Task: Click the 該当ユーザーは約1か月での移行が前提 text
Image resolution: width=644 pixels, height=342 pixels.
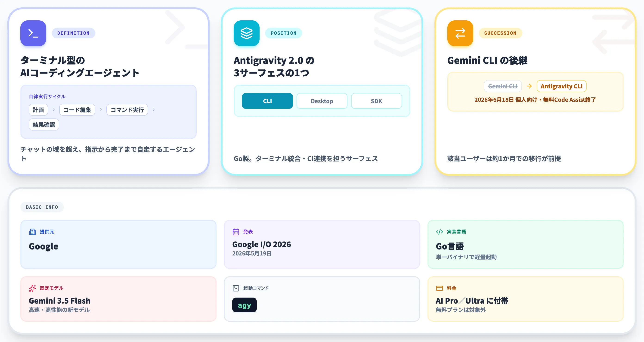Action: coord(504,159)
